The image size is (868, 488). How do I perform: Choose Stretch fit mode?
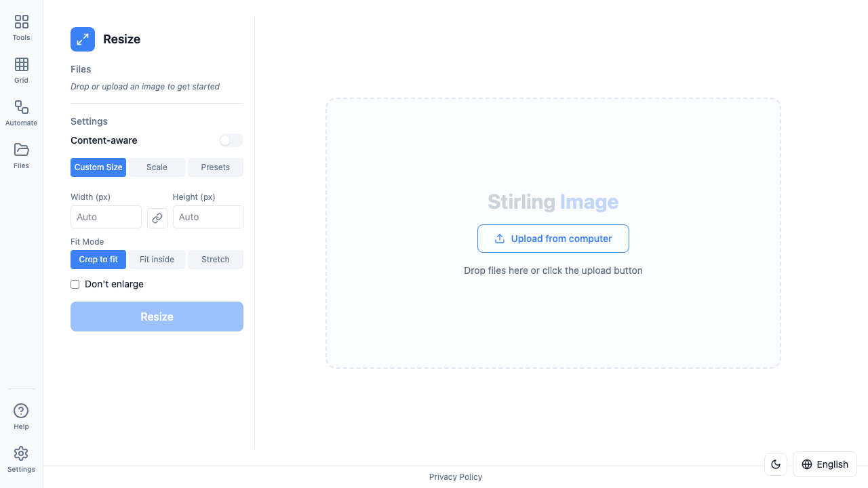click(x=216, y=260)
